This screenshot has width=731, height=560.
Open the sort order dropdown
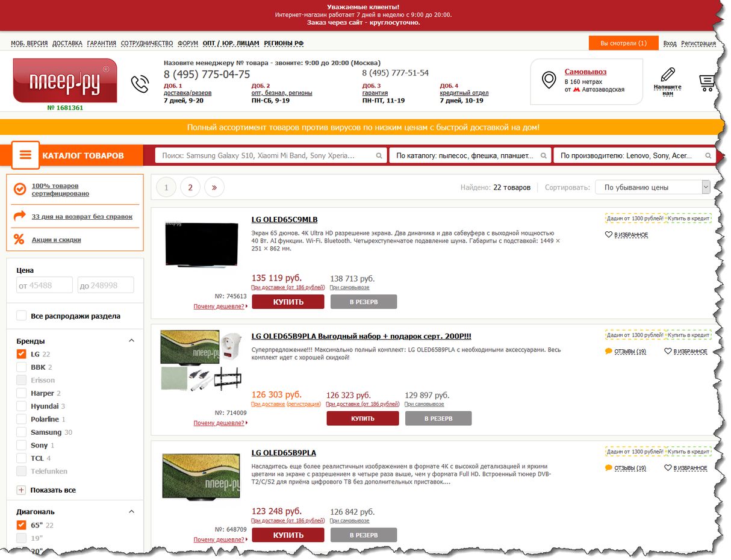pyautogui.click(x=652, y=187)
